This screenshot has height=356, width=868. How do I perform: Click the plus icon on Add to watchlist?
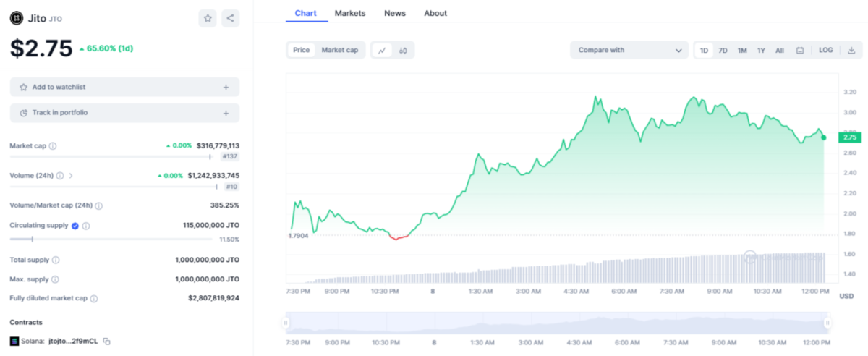226,87
